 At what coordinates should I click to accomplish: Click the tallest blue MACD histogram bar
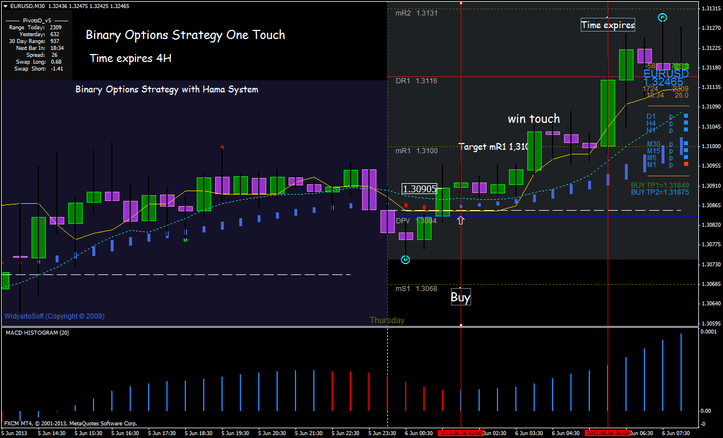[681, 372]
